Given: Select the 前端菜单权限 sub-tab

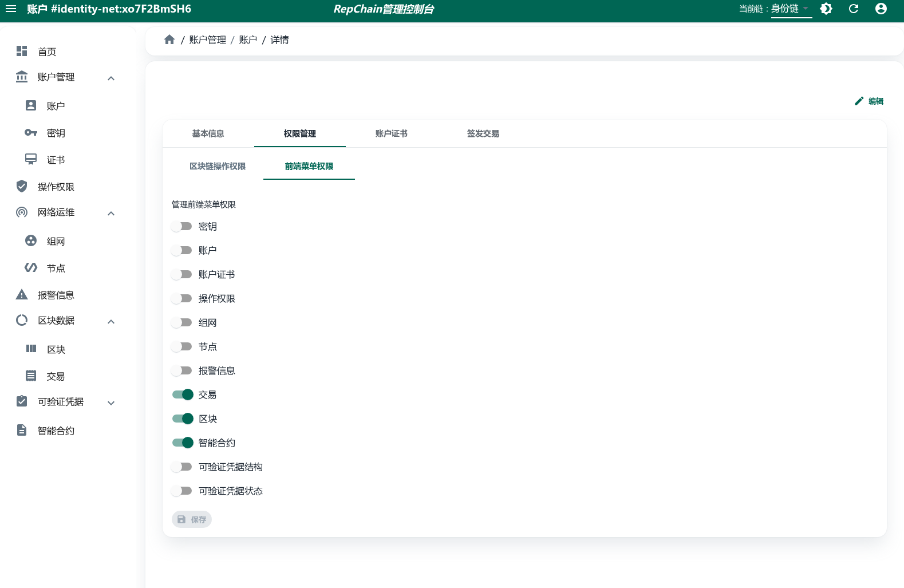Looking at the screenshot, I should pos(309,166).
